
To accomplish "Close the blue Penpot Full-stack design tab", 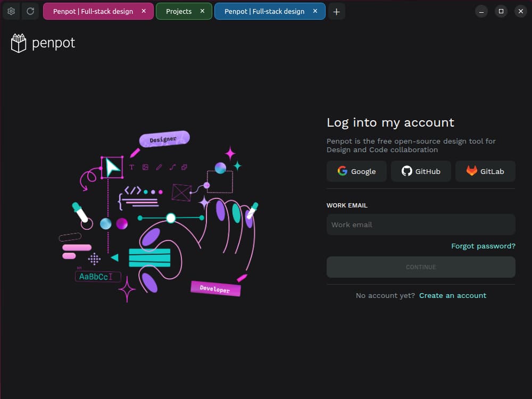I will 315,11.
